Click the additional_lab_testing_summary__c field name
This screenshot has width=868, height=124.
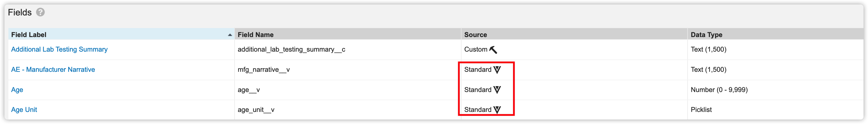tap(291, 50)
